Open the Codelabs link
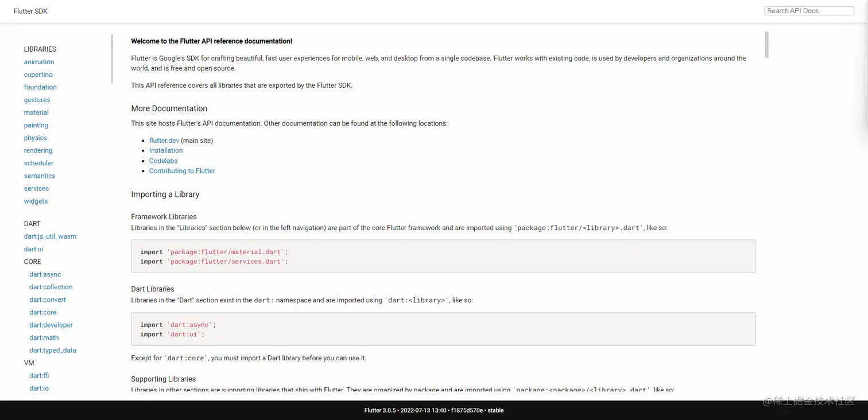 [164, 161]
